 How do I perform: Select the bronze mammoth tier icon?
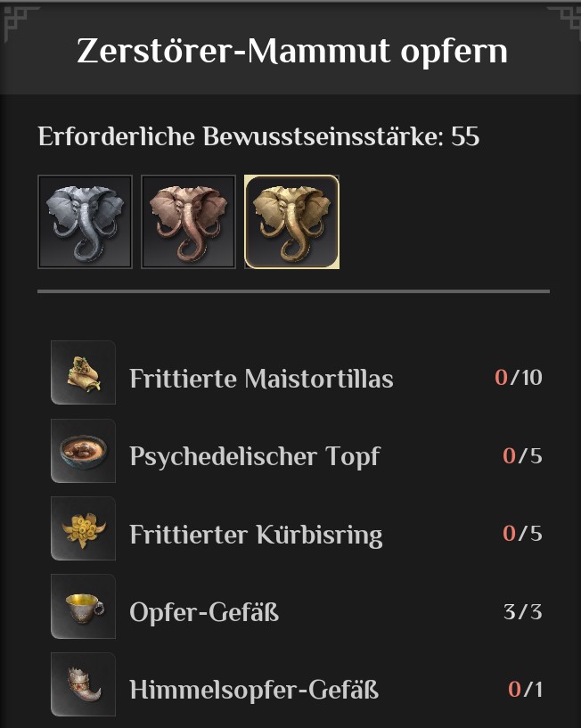188,222
